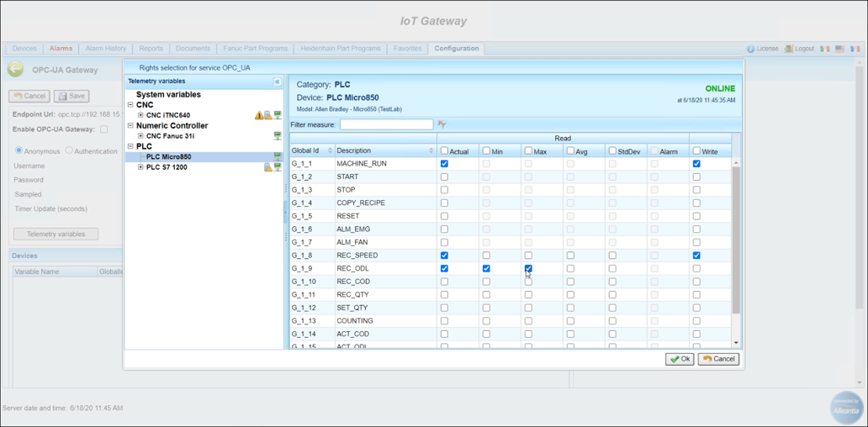Click the Alleantia logo badge

click(x=846, y=408)
